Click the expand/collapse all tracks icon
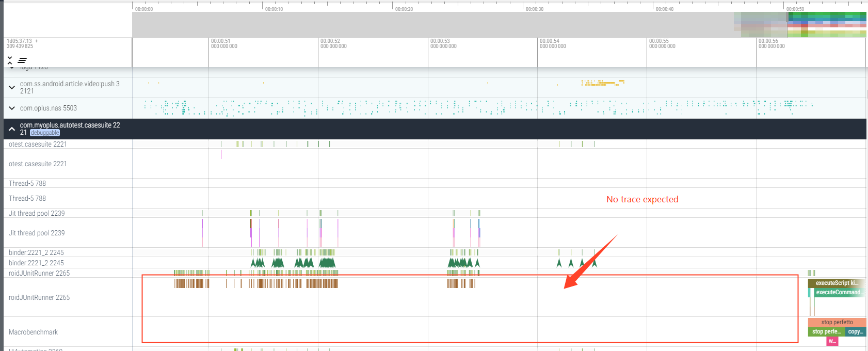The height and width of the screenshot is (351, 868). (x=10, y=60)
